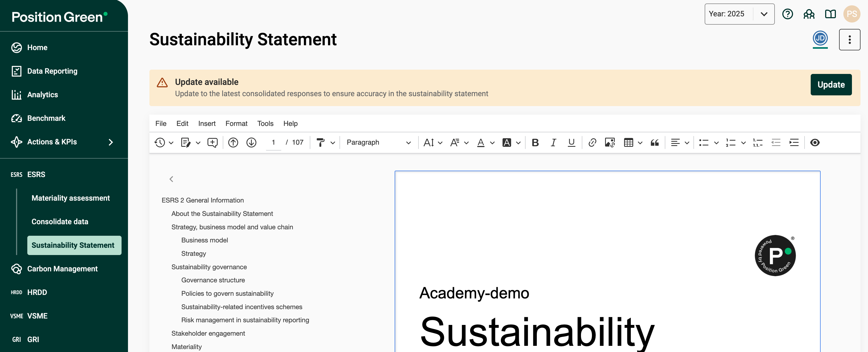The width and height of the screenshot is (868, 352).
Task: Open the Year: 2025 dropdown
Action: pyautogui.click(x=739, y=14)
